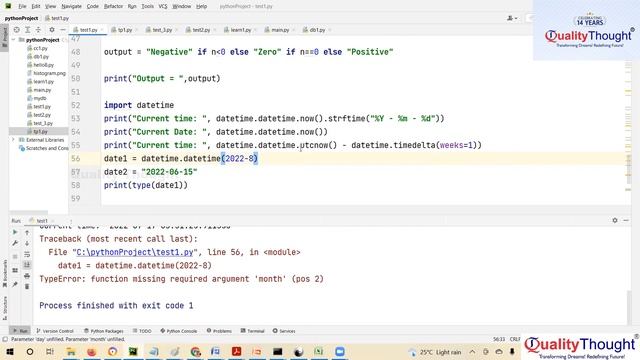
Task: Open the VCS menu
Action: click(x=163, y=6)
